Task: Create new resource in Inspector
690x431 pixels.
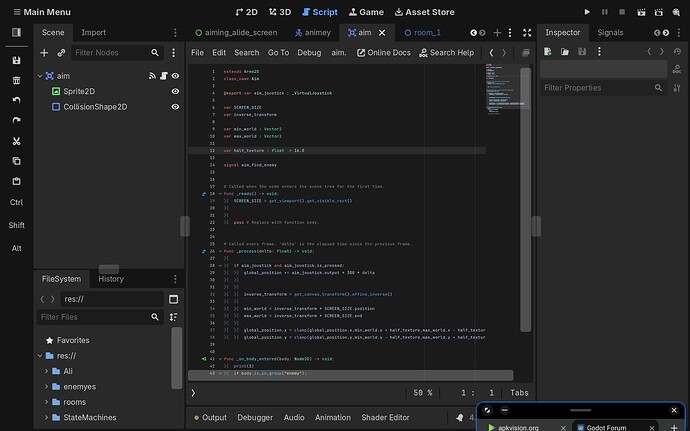Action: 548,52
